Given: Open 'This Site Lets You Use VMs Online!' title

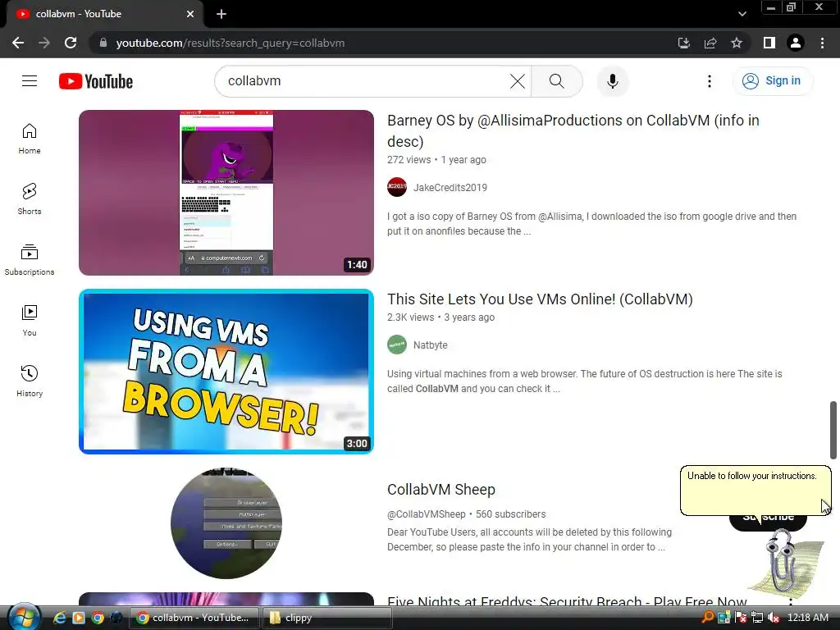Looking at the screenshot, I should [540, 299].
